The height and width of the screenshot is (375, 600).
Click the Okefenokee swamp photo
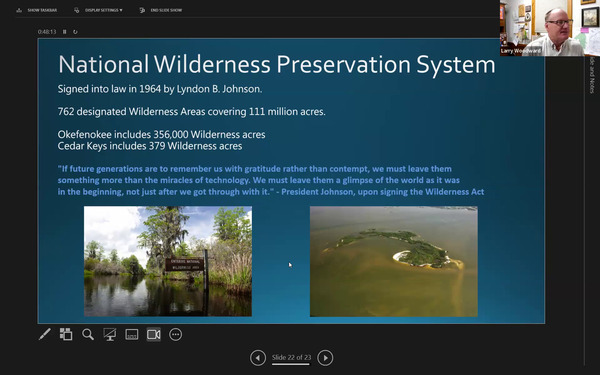[168, 261]
